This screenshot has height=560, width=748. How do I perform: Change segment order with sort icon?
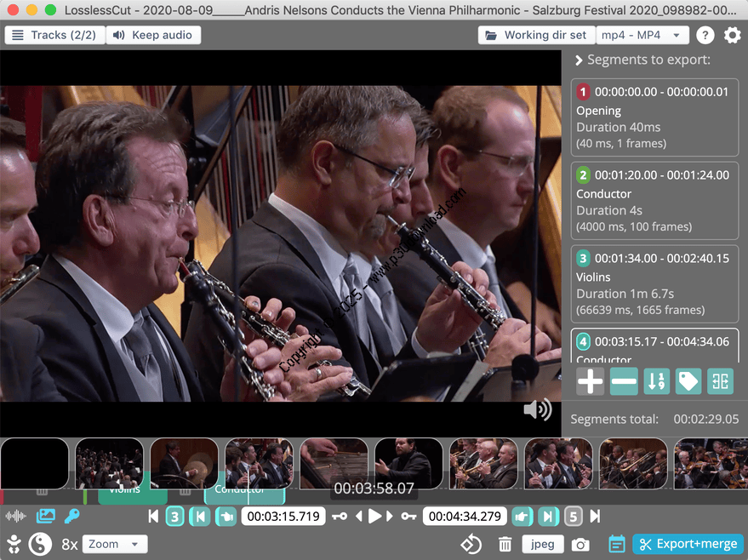coord(655,381)
